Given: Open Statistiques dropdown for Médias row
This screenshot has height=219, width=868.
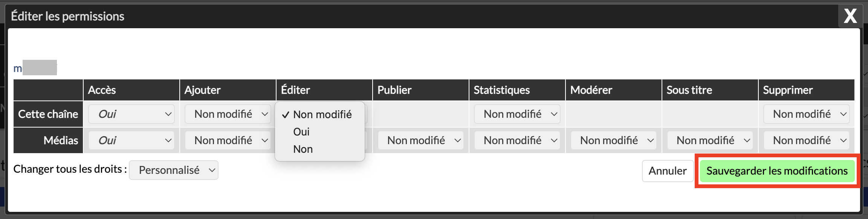Looking at the screenshot, I should (517, 140).
